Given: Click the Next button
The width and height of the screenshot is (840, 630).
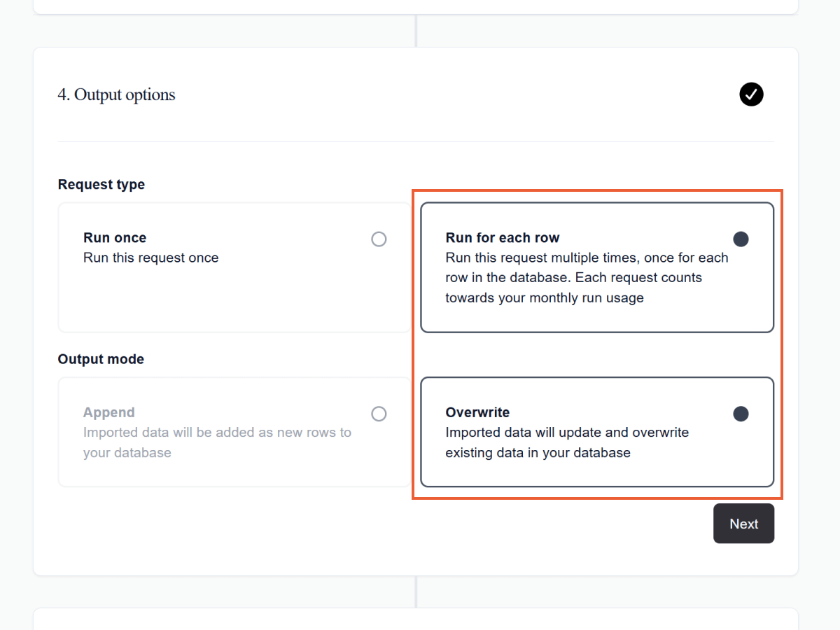Looking at the screenshot, I should point(743,524).
